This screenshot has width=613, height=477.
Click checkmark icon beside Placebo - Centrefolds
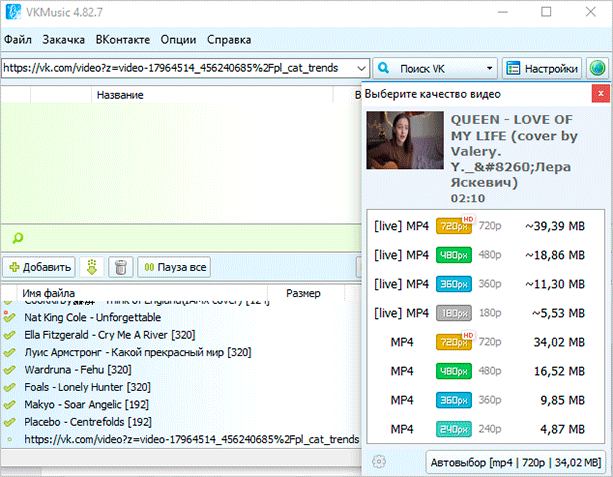tap(9, 422)
